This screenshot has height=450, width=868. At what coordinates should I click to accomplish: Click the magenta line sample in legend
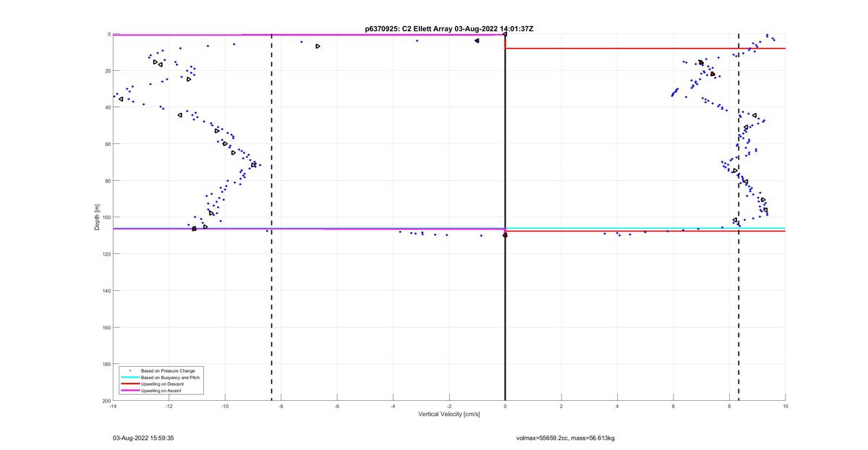tap(129, 390)
